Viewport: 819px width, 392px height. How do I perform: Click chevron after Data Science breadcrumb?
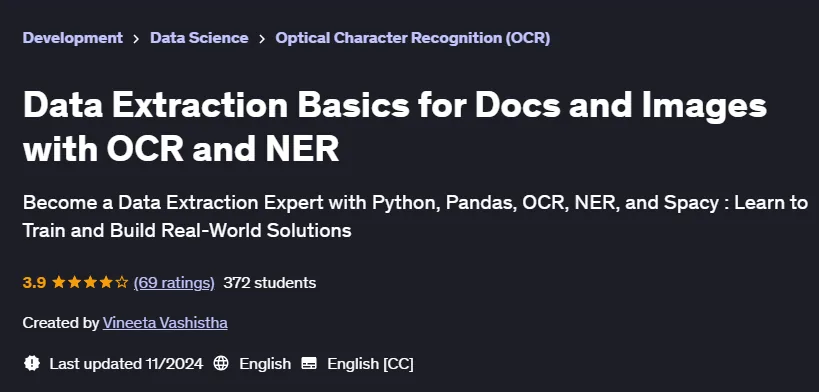point(262,39)
